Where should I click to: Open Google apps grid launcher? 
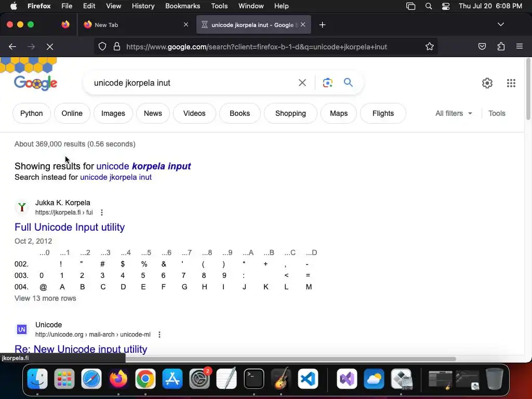tap(511, 83)
